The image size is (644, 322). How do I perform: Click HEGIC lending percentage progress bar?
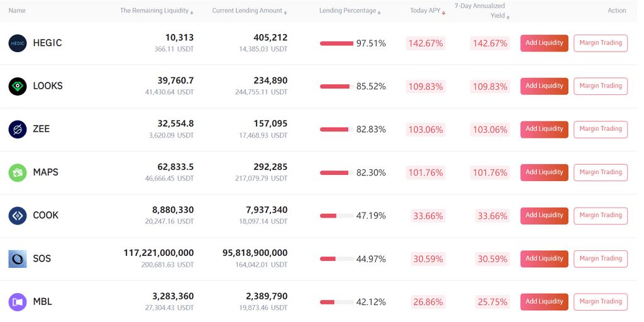(x=336, y=43)
